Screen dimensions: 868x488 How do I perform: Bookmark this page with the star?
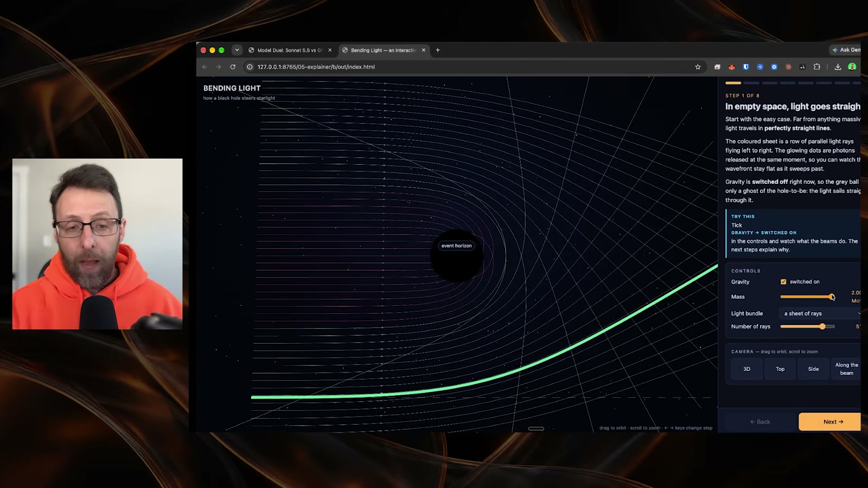point(698,67)
